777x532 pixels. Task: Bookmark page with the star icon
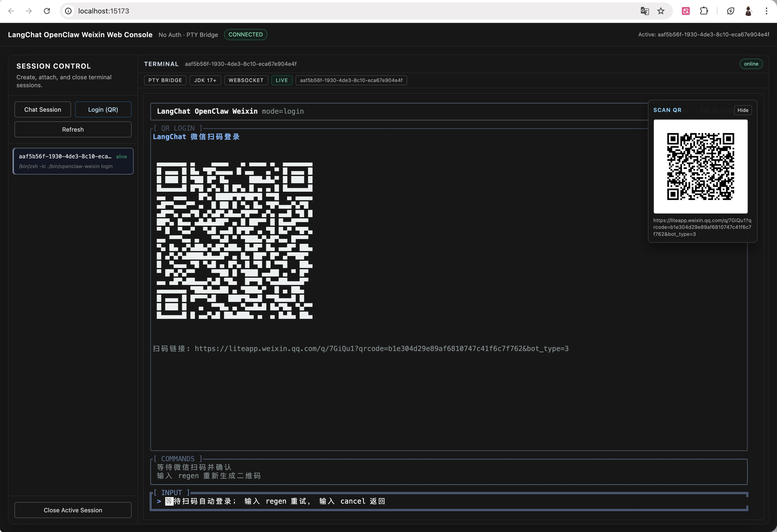coord(661,11)
